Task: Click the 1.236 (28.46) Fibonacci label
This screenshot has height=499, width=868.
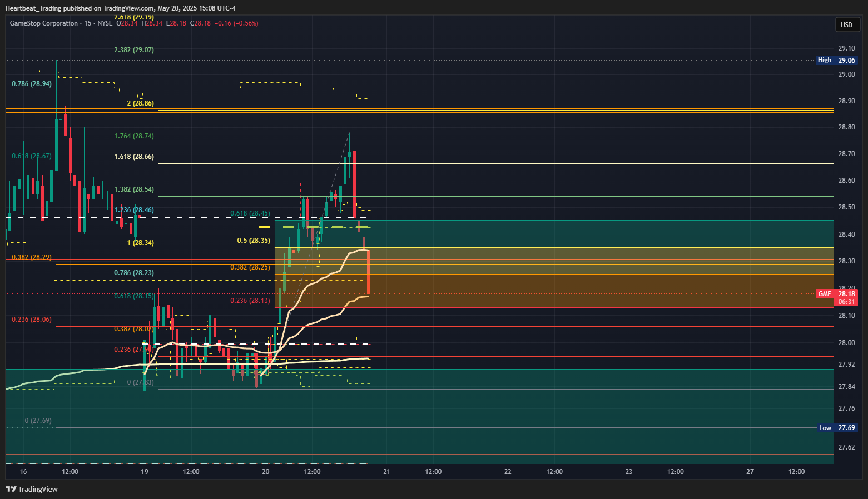Action: [x=134, y=210]
